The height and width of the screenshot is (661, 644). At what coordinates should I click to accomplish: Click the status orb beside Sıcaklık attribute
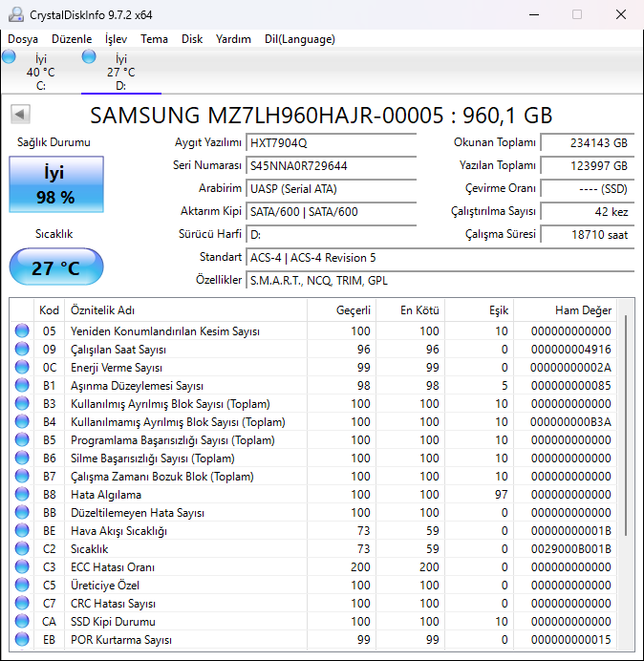[22, 549]
